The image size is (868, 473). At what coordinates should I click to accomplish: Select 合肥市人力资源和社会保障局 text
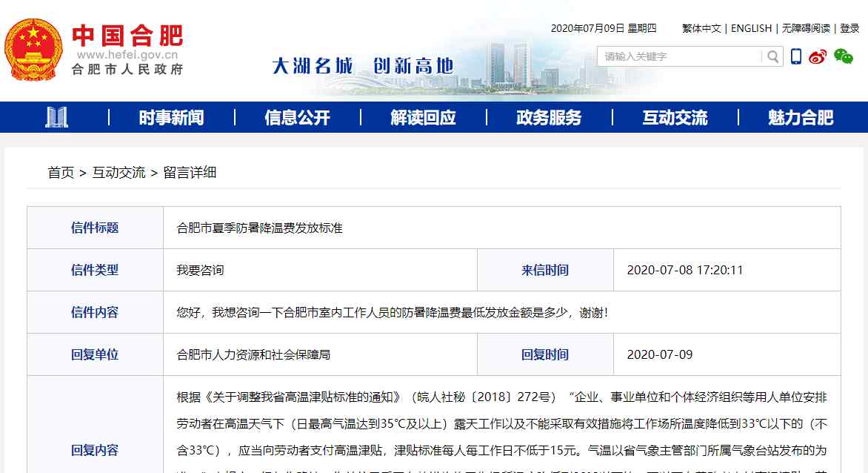point(253,354)
